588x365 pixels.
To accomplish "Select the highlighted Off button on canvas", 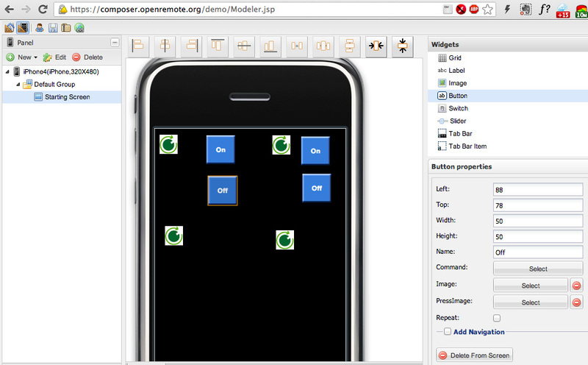I will [223, 191].
